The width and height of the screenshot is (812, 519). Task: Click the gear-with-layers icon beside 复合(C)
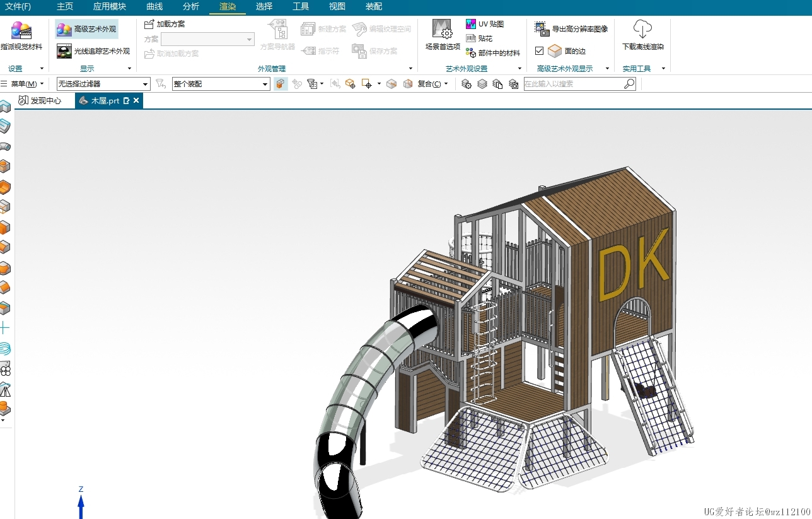tap(467, 84)
